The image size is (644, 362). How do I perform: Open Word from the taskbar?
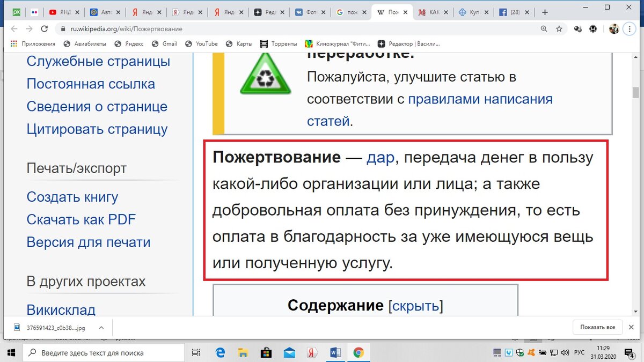[x=335, y=352]
